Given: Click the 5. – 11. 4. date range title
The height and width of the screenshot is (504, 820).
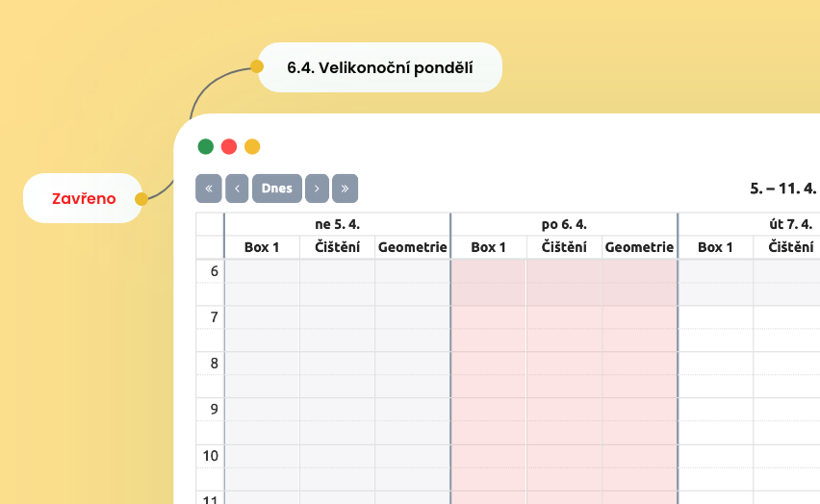Looking at the screenshot, I should 782,189.
